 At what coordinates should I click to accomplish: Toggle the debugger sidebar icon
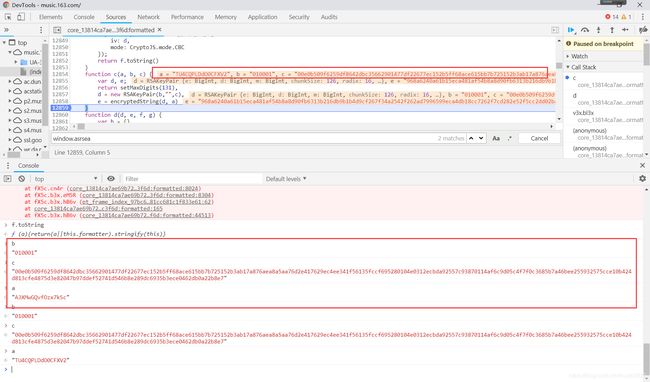[x=555, y=30]
